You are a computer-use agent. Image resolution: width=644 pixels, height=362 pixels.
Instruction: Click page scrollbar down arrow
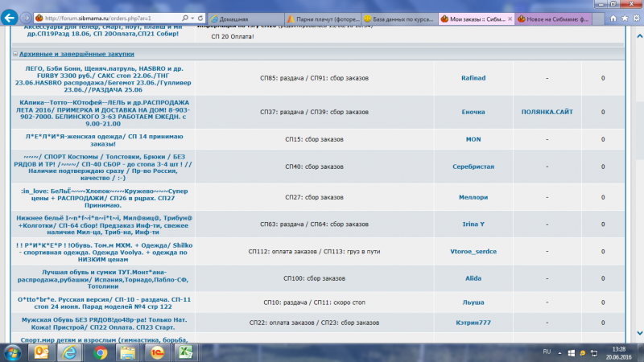(639, 333)
